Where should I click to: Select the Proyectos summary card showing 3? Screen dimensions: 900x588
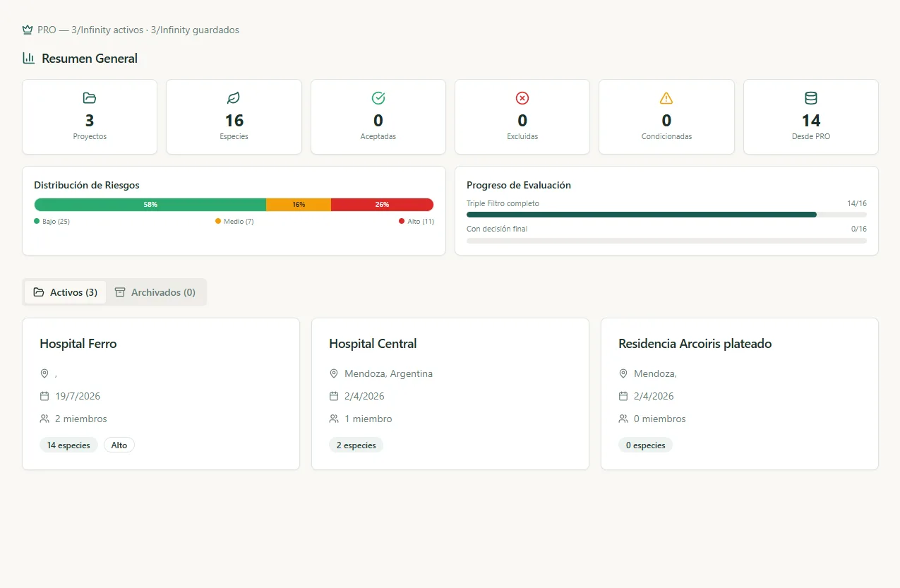coord(90,116)
